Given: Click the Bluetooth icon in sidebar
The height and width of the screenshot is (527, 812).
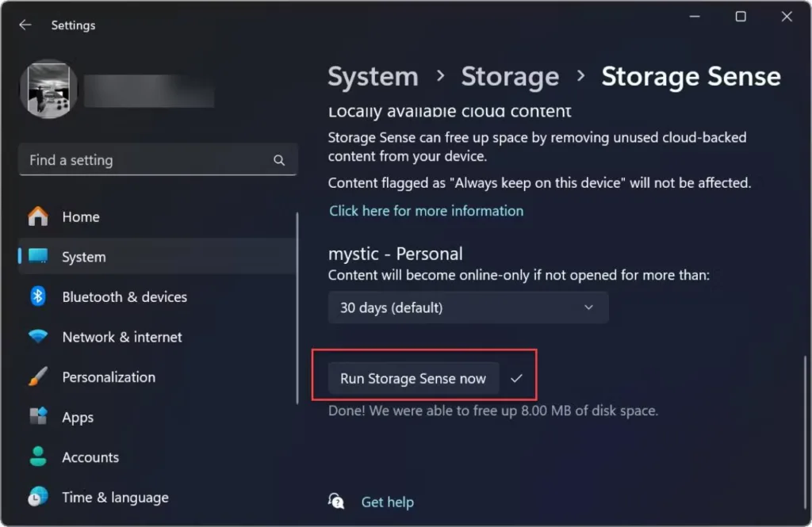Looking at the screenshot, I should pyautogui.click(x=38, y=296).
